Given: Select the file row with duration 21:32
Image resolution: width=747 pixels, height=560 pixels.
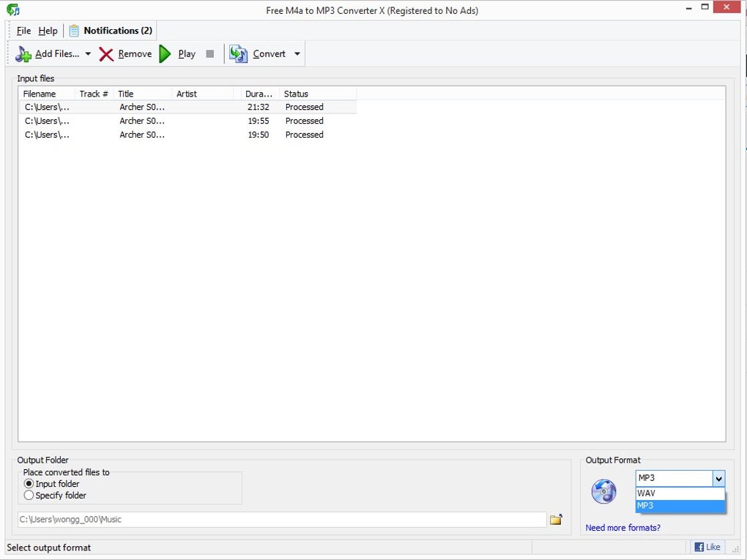Looking at the screenshot, I should pos(187,107).
